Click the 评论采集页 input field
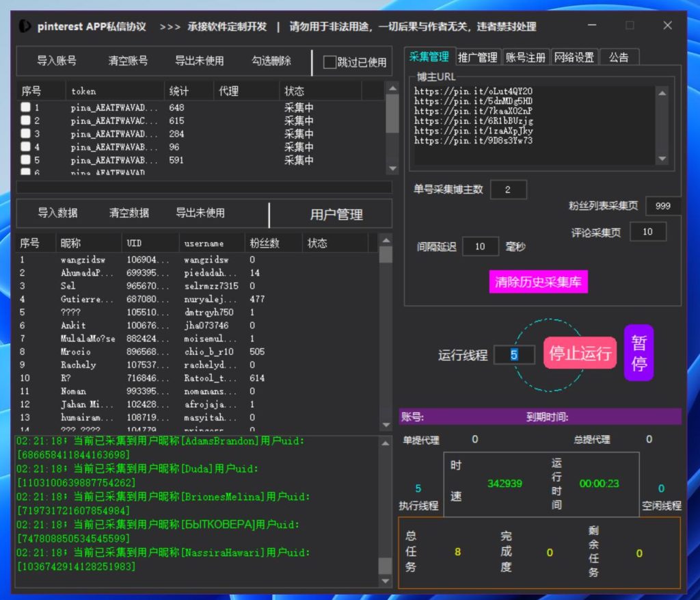The image size is (700, 600). (x=648, y=231)
